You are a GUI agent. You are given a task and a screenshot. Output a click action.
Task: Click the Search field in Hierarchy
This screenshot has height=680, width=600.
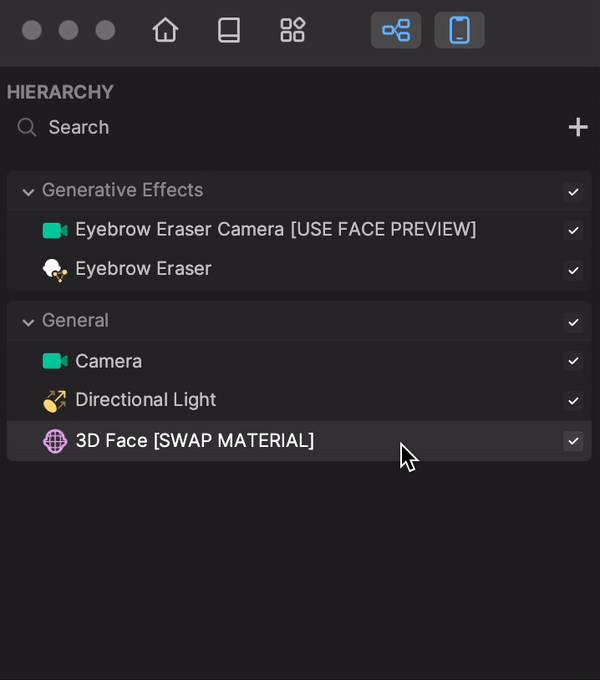[x=282, y=127]
